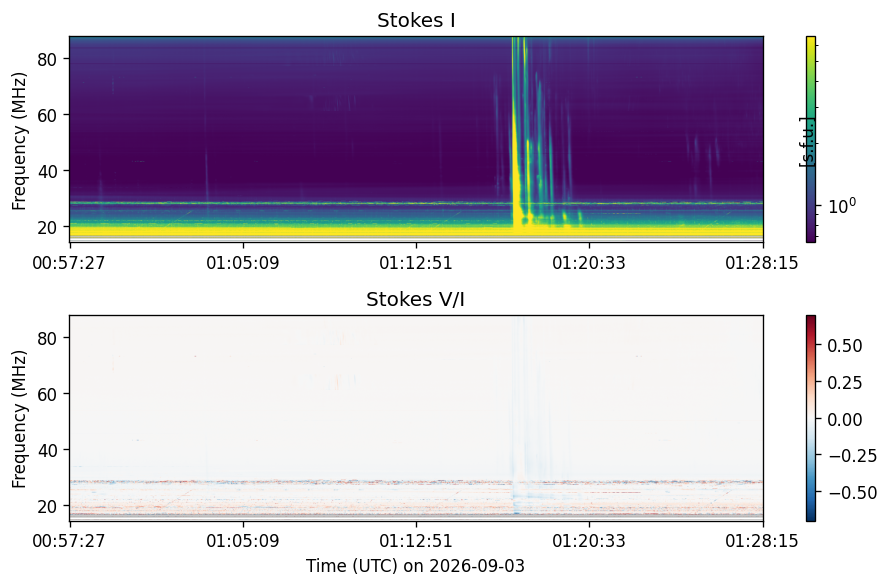
Task: Select the 01:05:09 tick on upper axis
Action: tap(243, 263)
